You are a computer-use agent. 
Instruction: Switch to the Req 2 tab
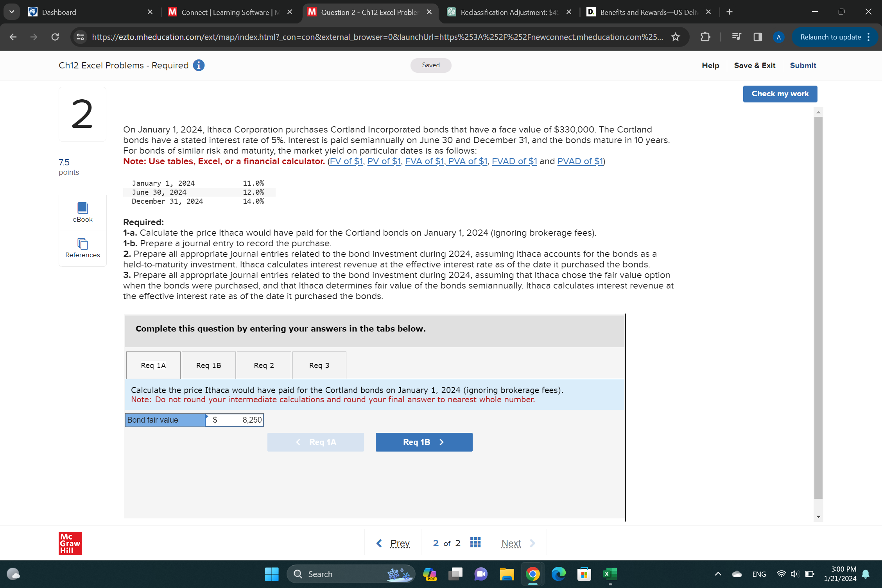pyautogui.click(x=264, y=365)
